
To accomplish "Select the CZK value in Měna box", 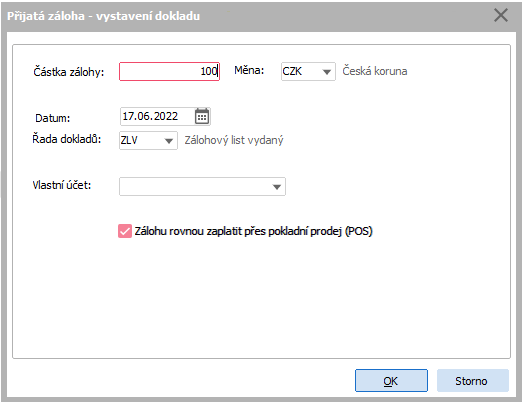I will coord(300,71).
